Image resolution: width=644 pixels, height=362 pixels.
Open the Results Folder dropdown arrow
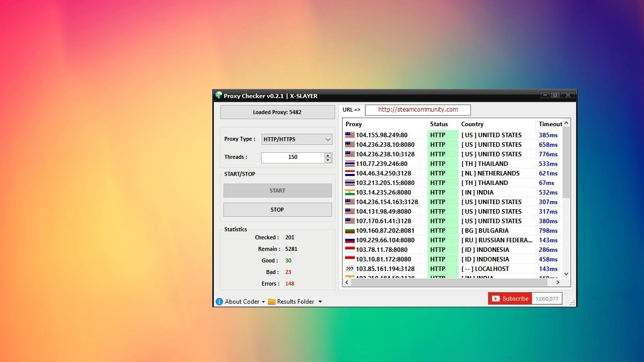click(x=320, y=302)
